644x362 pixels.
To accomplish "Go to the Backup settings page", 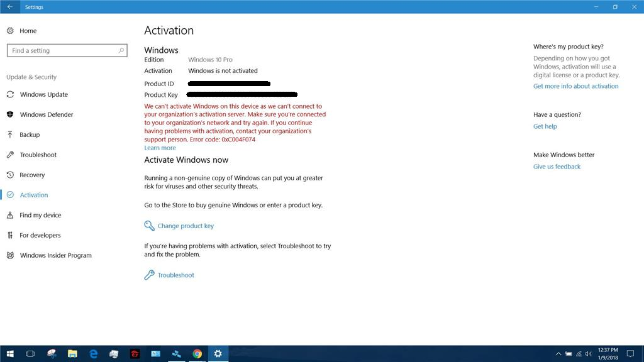I will (30, 134).
